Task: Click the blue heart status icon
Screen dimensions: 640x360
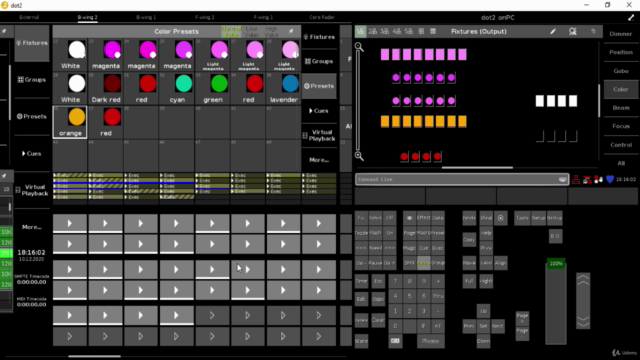Action: pos(610,179)
